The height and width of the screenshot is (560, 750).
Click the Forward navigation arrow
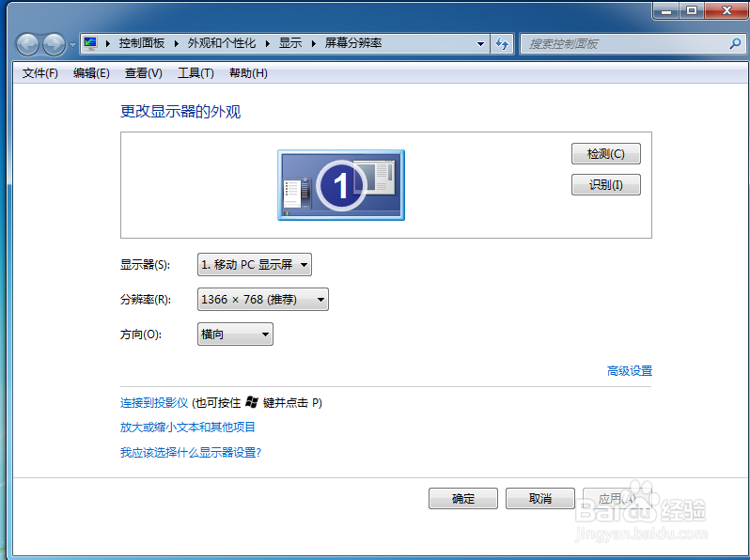(x=54, y=44)
